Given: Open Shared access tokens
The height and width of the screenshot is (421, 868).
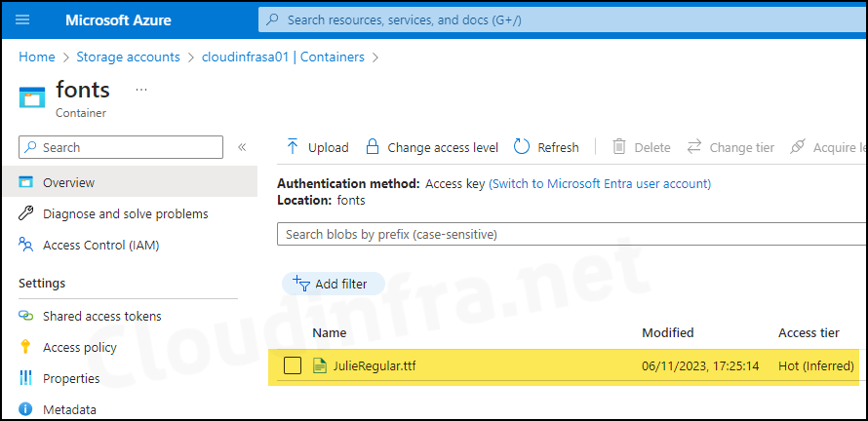Looking at the screenshot, I should click(x=102, y=316).
